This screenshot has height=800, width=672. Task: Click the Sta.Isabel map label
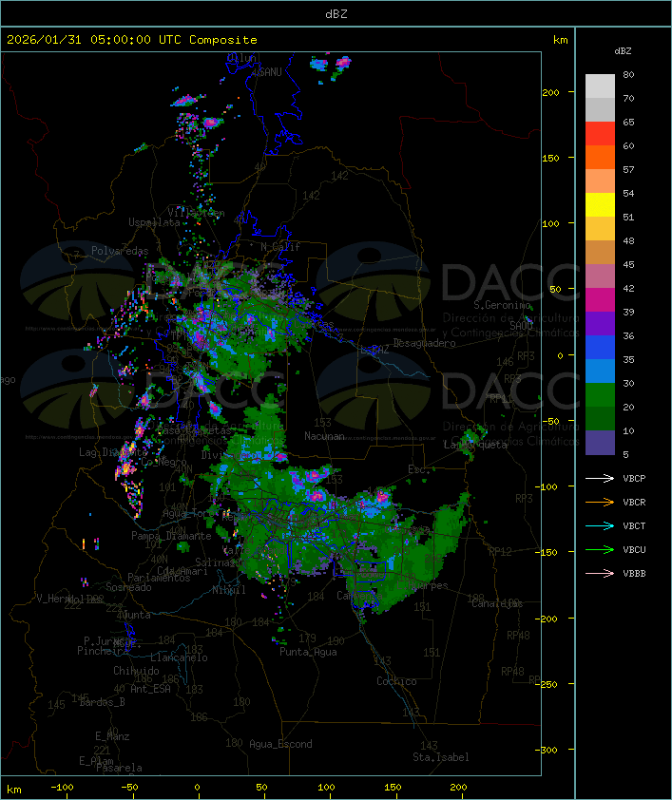tap(440, 757)
